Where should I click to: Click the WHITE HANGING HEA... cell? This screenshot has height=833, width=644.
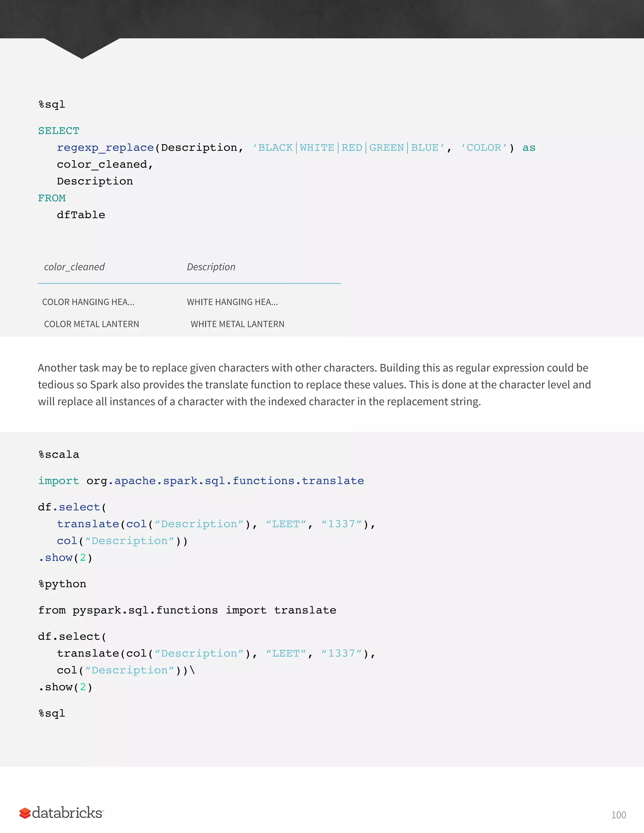[232, 302]
